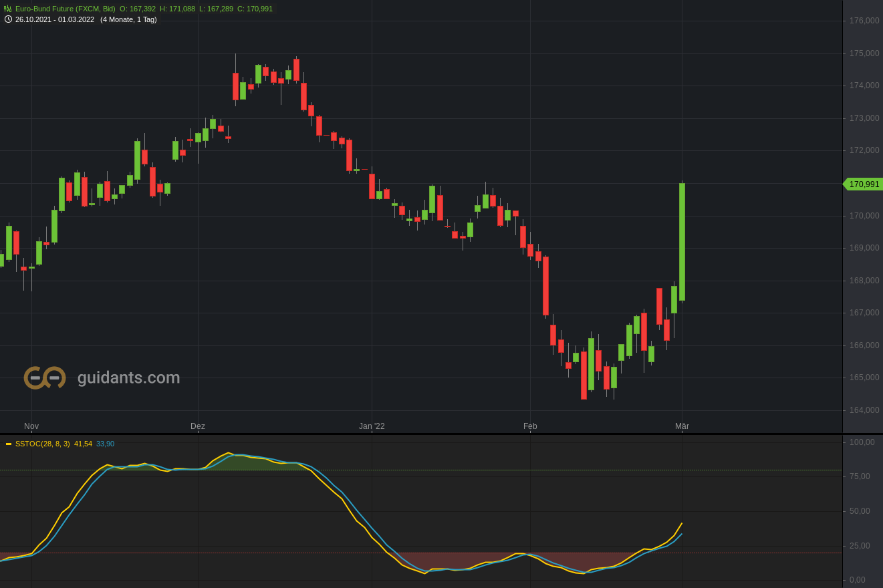Viewport: 883px width, 588px height.
Task: Click the yellow SSTOC legend color marker
Action: click(x=7, y=443)
